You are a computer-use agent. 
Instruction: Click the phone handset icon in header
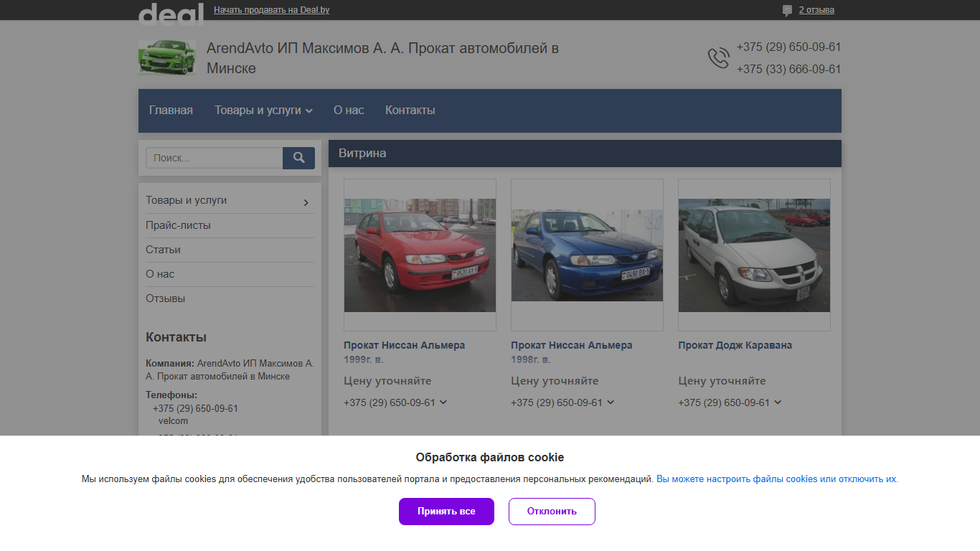point(718,58)
